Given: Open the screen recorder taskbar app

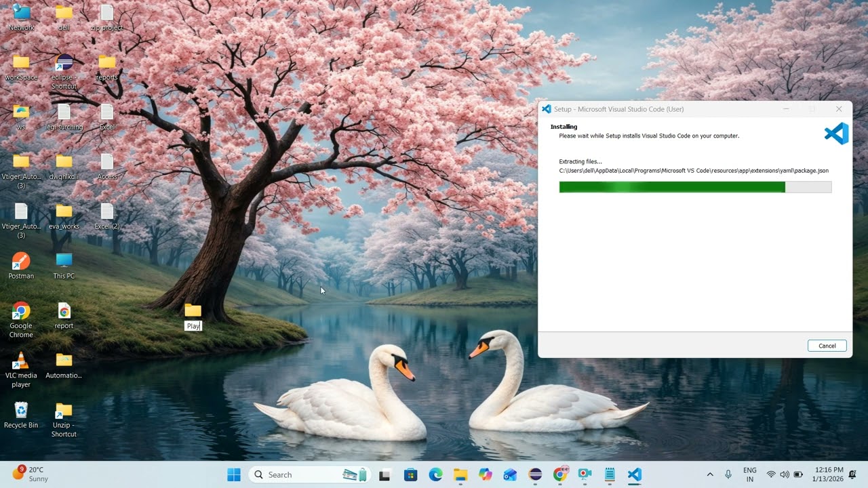Looking at the screenshot, I should pos(585,474).
